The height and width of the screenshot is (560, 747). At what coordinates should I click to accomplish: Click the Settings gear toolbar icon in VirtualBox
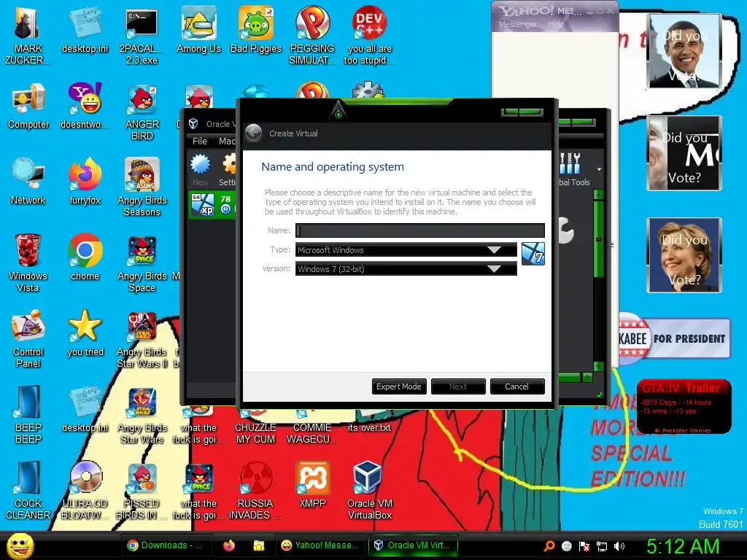coord(228,169)
